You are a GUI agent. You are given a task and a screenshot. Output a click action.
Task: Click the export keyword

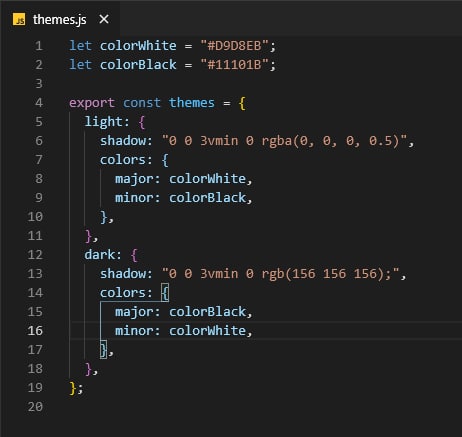pyautogui.click(x=92, y=103)
